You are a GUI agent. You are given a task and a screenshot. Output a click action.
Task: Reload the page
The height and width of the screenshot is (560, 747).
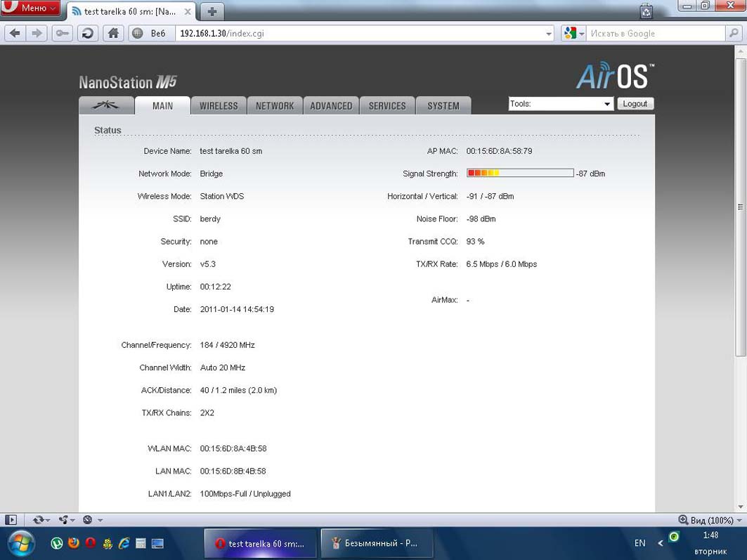pyautogui.click(x=88, y=33)
